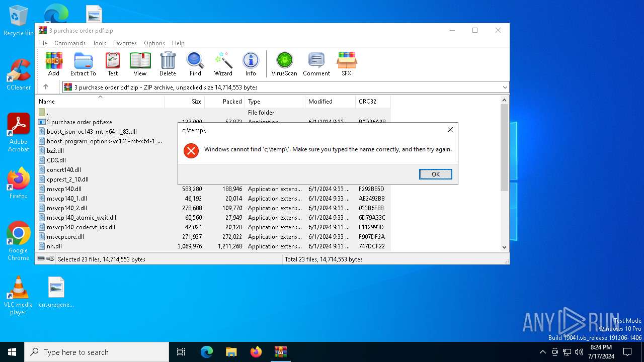Select the parent folder '..' row
This screenshot has width=644, height=362.
(x=213, y=113)
